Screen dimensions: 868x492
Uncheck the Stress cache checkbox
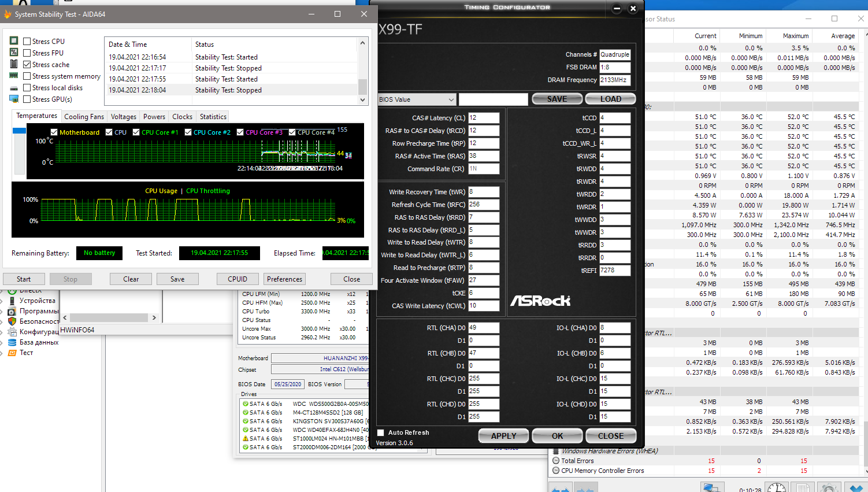tap(27, 64)
